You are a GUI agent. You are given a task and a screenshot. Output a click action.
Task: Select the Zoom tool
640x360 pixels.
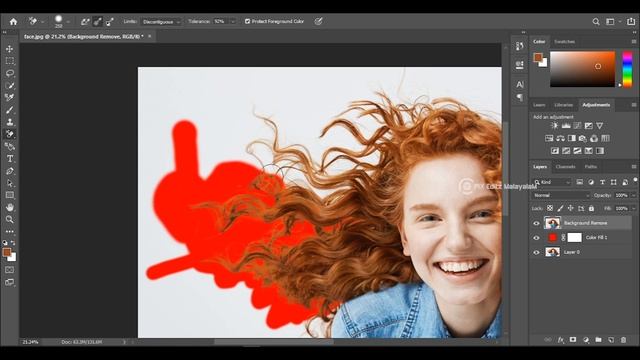click(x=10, y=220)
